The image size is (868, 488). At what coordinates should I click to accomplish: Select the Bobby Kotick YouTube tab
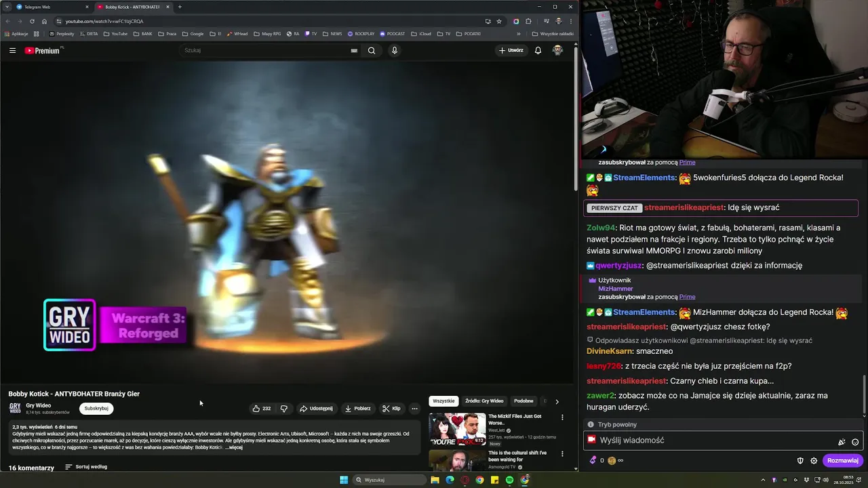point(133,7)
